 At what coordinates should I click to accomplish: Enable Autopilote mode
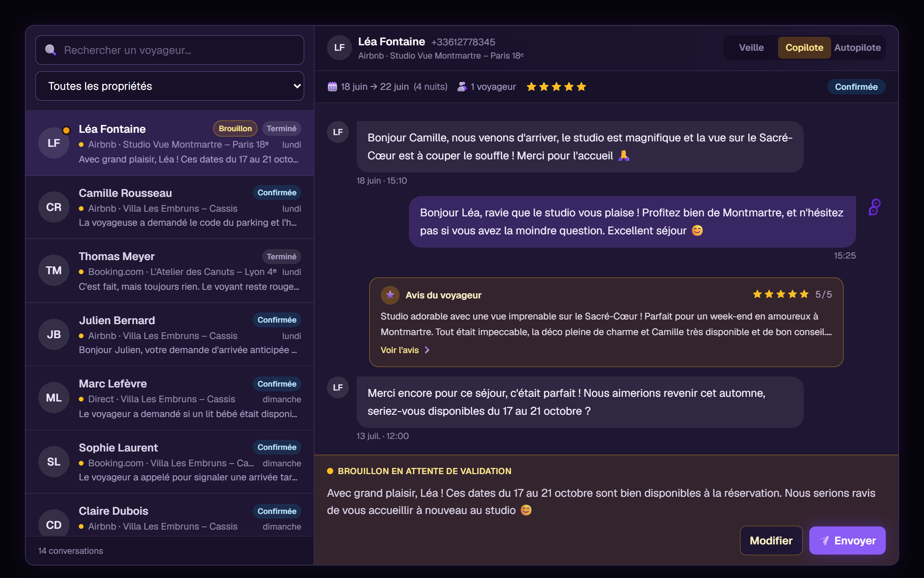(x=857, y=48)
